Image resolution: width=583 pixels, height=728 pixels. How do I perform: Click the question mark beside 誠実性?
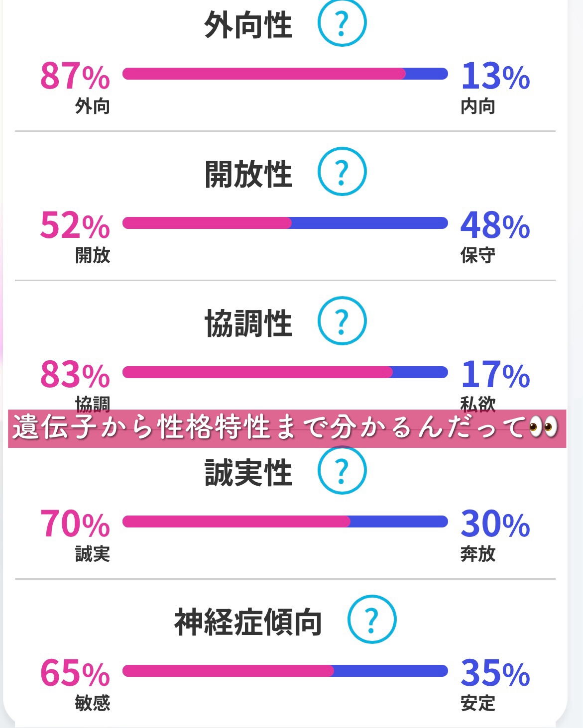coord(342,470)
